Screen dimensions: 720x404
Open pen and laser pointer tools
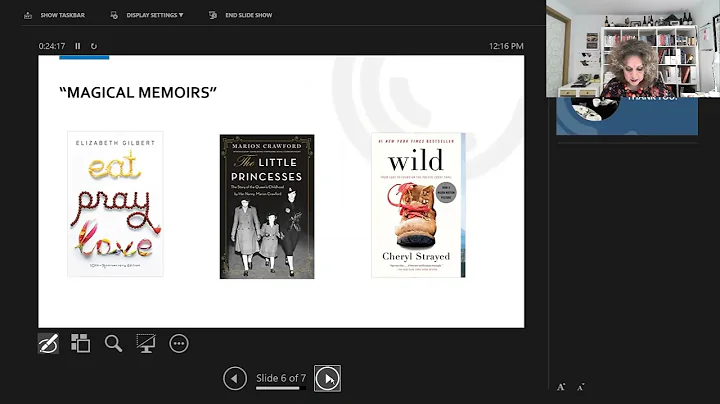click(x=48, y=343)
